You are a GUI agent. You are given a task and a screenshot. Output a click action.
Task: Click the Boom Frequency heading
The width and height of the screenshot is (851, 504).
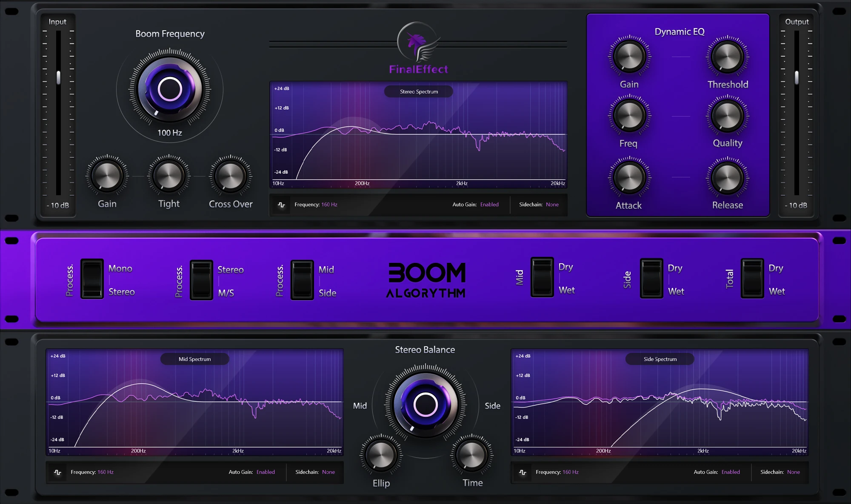point(170,34)
